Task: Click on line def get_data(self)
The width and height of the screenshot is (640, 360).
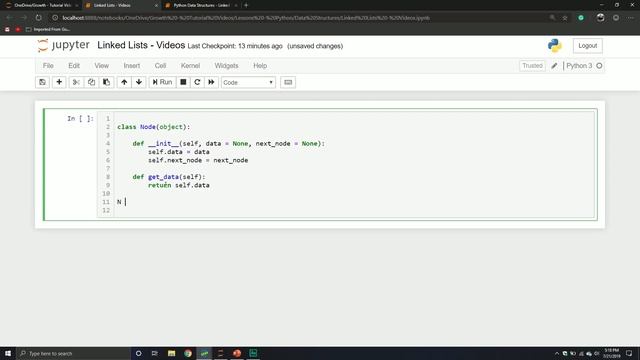Action: [169, 177]
